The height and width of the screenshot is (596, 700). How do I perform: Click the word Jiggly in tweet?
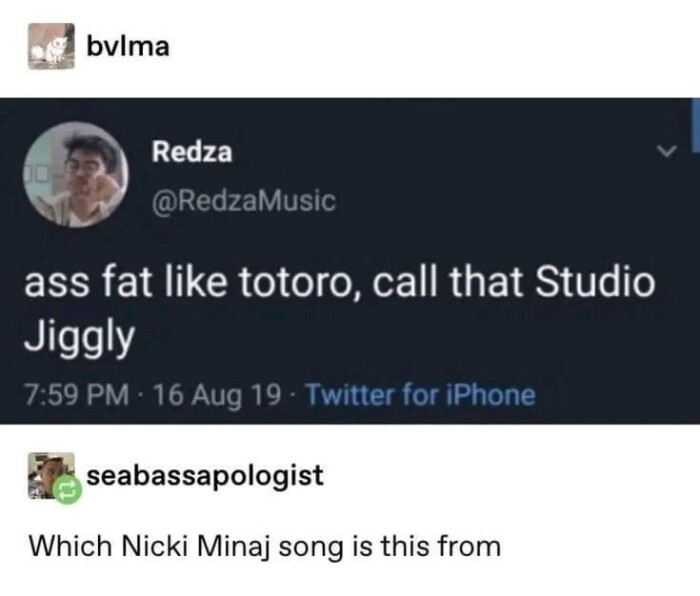78,337
